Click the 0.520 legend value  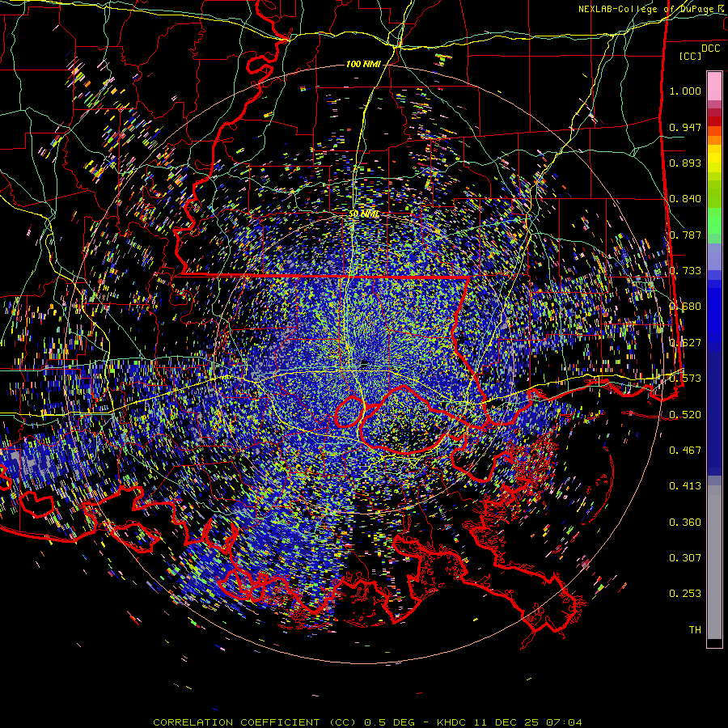click(685, 414)
